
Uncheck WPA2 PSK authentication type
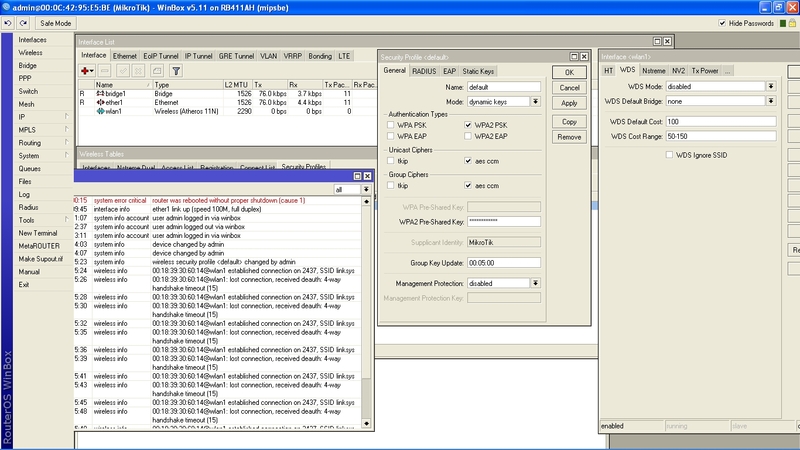468,125
